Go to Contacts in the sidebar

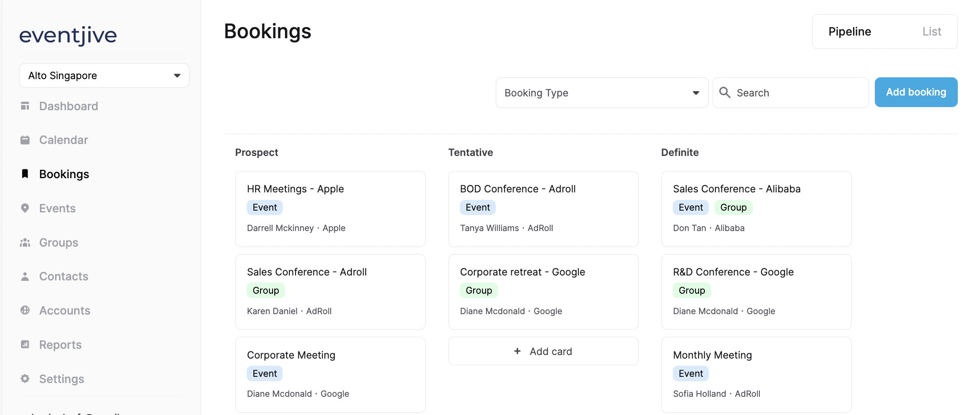tap(63, 276)
